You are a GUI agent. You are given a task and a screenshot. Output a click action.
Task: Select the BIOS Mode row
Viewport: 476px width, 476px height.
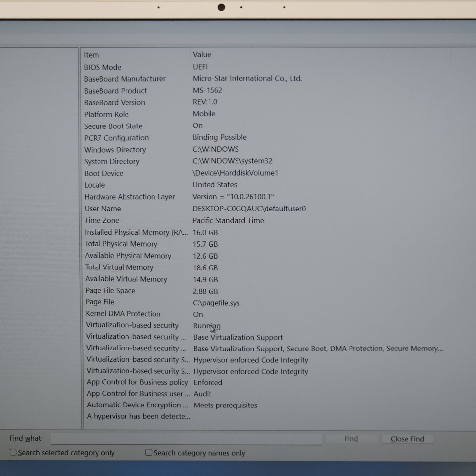point(102,67)
